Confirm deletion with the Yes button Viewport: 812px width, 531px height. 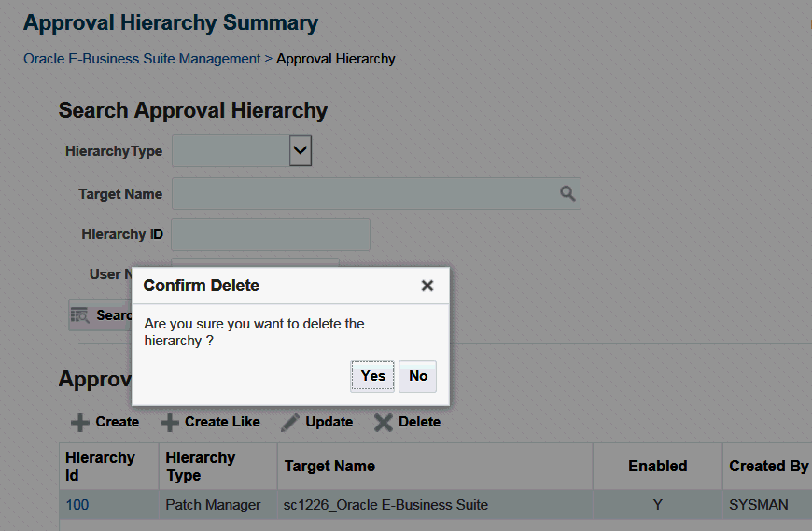tap(372, 376)
